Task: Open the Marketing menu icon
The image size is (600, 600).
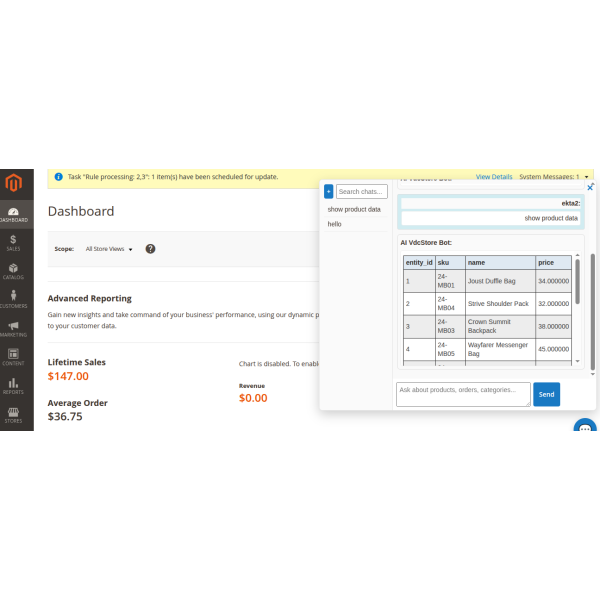Action: point(13,328)
